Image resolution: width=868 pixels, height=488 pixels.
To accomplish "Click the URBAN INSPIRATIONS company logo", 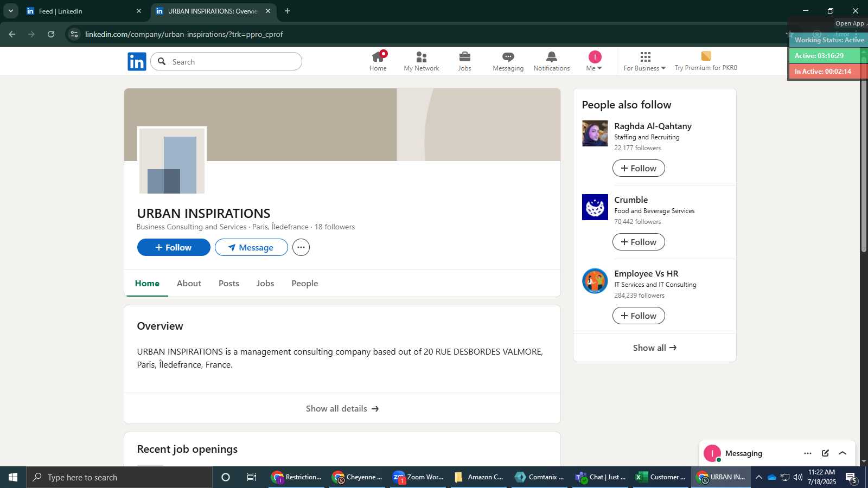I will point(172,161).
